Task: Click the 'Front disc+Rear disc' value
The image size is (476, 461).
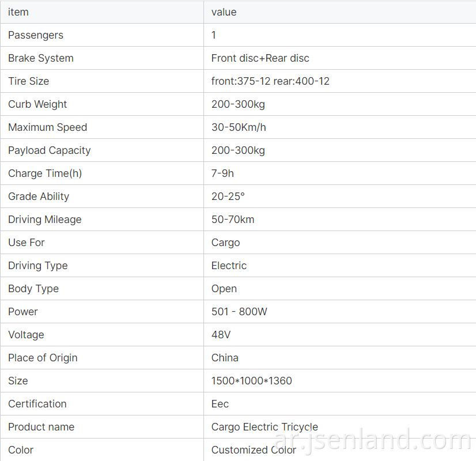Action: pos(260,58)
